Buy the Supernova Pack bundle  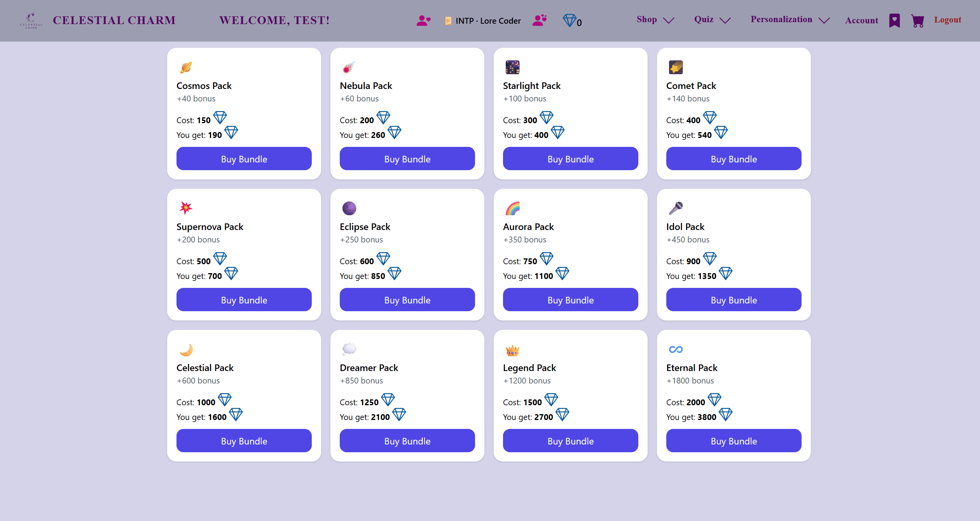pyautogui.click(x=244, y=300)
